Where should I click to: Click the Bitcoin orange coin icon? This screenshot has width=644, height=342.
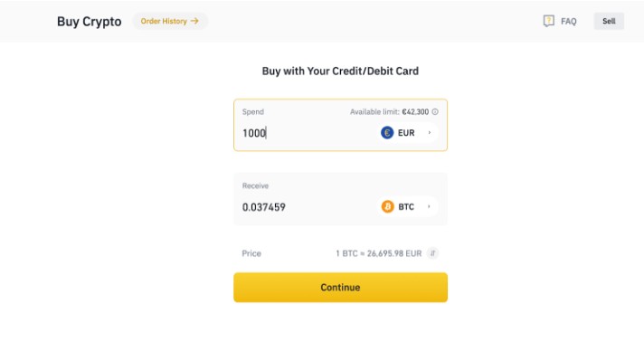387,206
